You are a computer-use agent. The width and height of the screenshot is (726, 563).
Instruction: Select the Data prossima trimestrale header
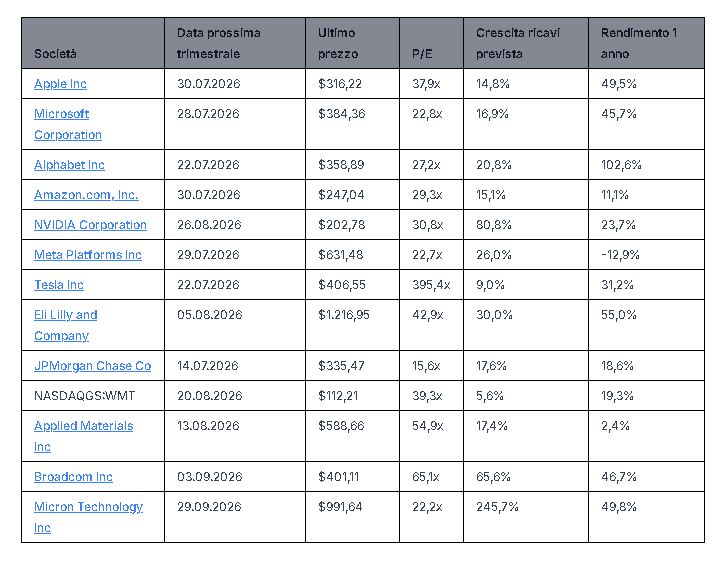click(x=235, y=43)
